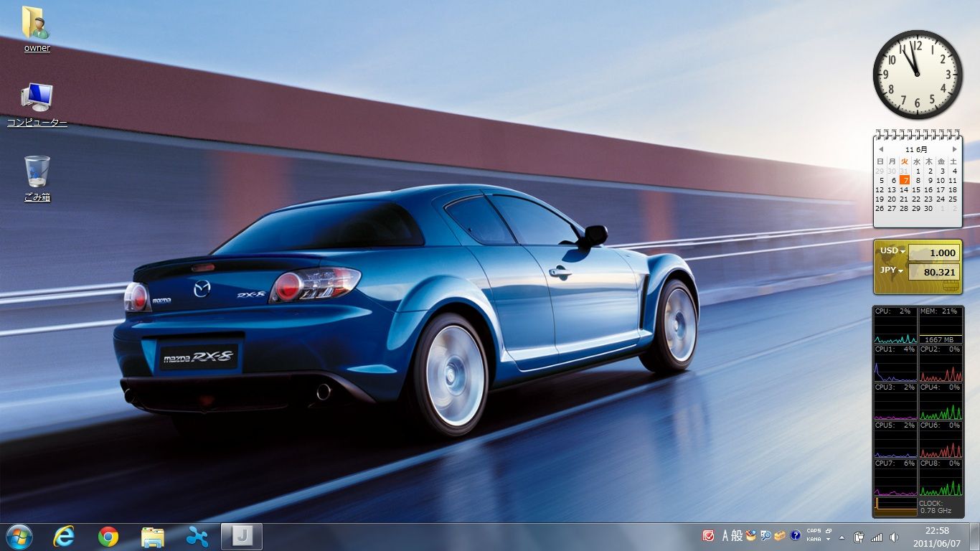Open Windows Explorer from the taskbar
The image size is (980, 551).
[153, 537]
